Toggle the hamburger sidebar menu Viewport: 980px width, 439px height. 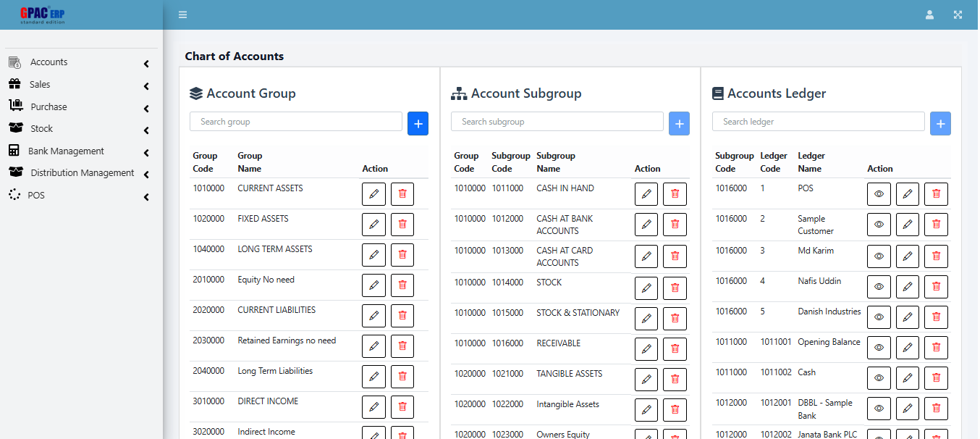tap(182, 14)
